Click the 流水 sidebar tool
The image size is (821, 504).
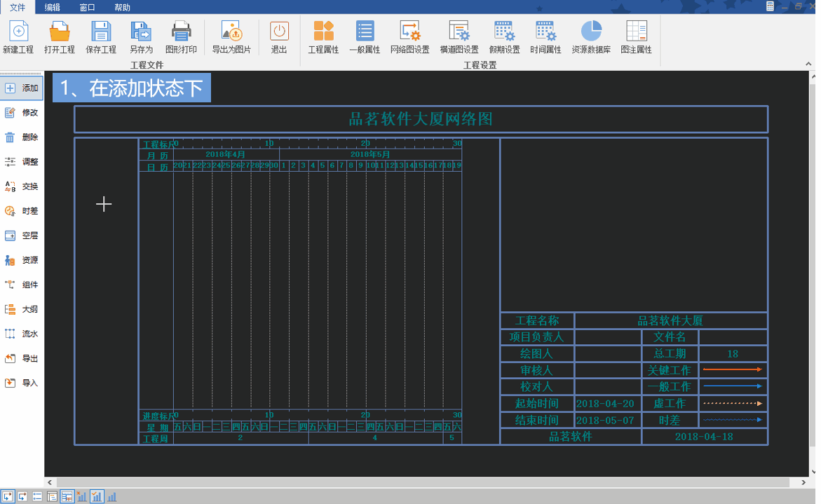22,333
